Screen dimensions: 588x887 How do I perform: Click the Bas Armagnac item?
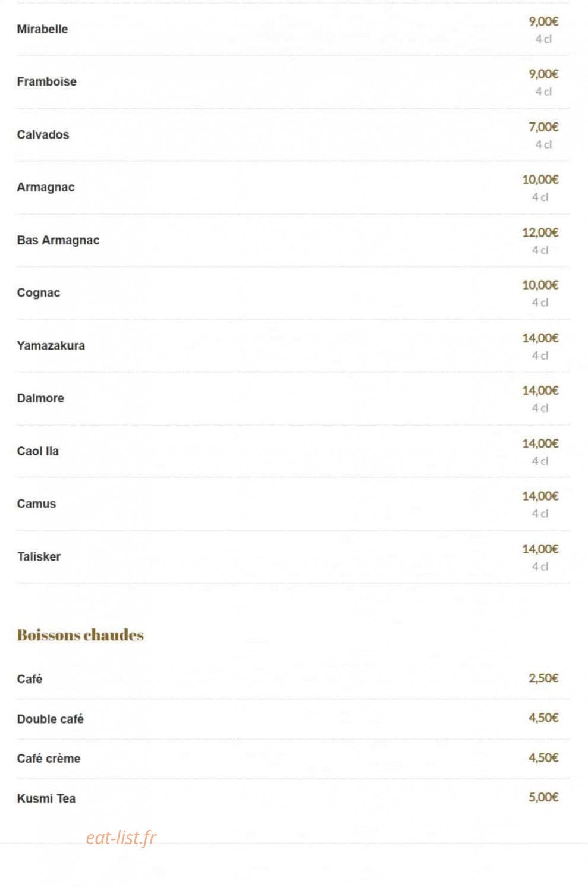58,240
